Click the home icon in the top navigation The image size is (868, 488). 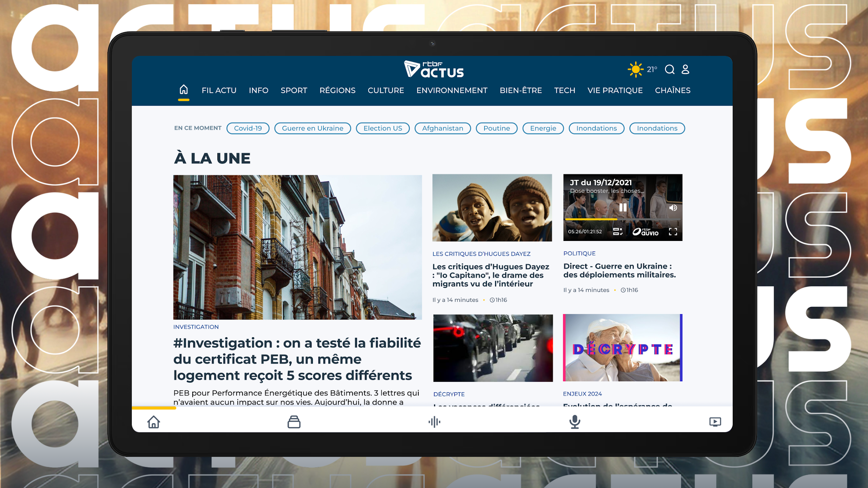pos(183,89)
